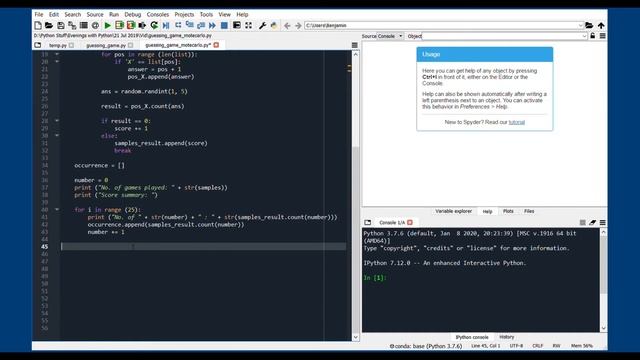
Task: Open the console browse tabs button
Action: (x=367, y=222)
